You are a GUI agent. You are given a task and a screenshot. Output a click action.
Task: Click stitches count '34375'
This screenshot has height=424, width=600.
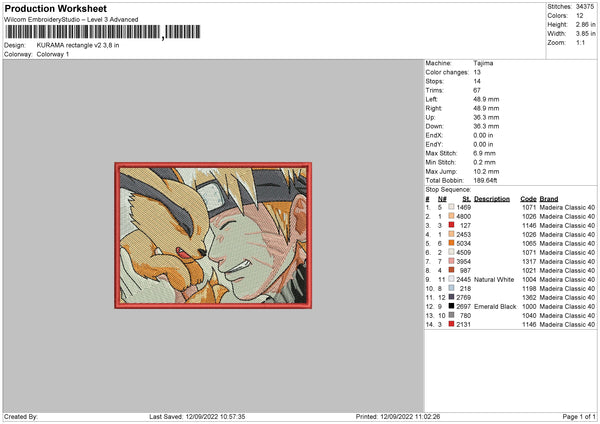[585, 7]
